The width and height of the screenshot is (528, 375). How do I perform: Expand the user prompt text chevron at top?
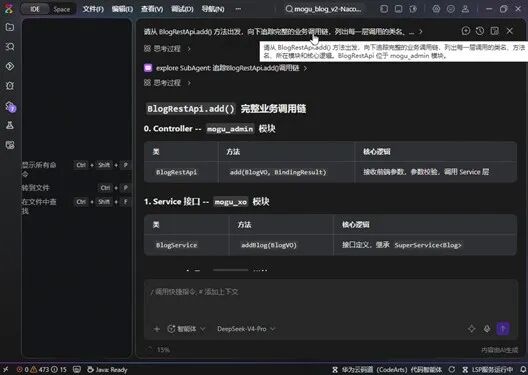[x=421, y=32]
